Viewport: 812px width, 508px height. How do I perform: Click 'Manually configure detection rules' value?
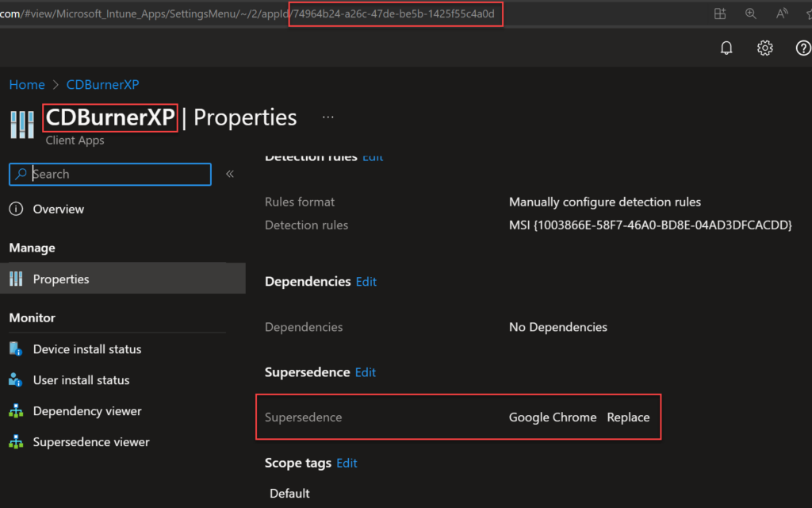tap(605, 202)
